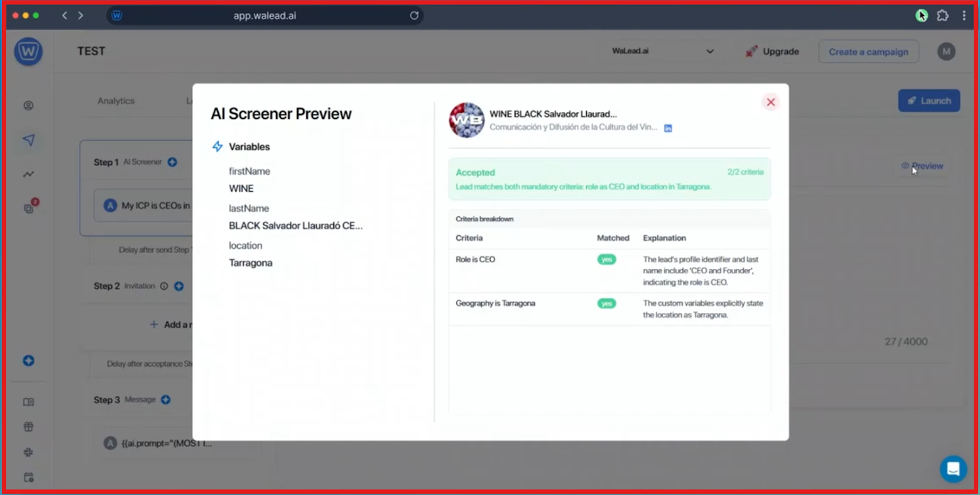Screen dimensions: 980x495
Task: Click the WINE BLACK lead avatar
Action: coord(467,120)
